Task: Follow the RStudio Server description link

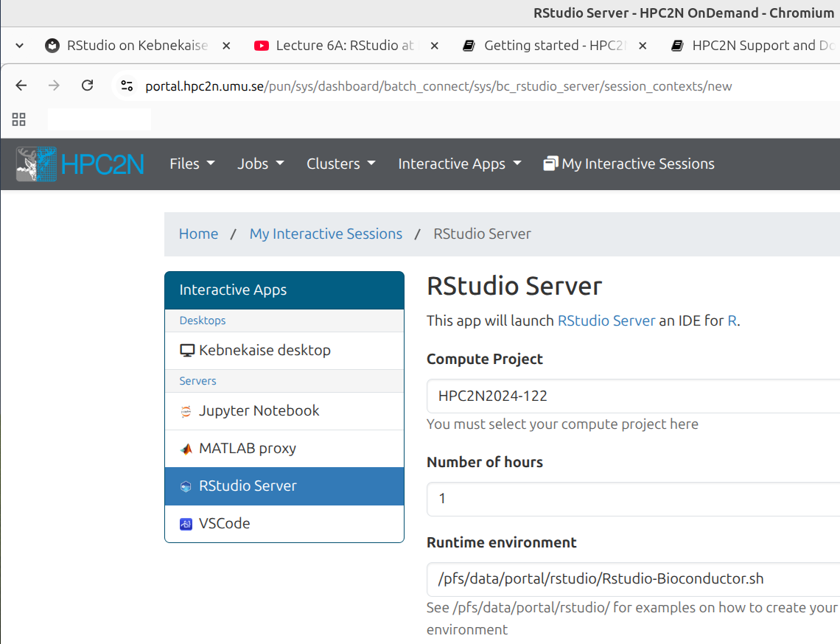Action: click(x=606, y=321)
